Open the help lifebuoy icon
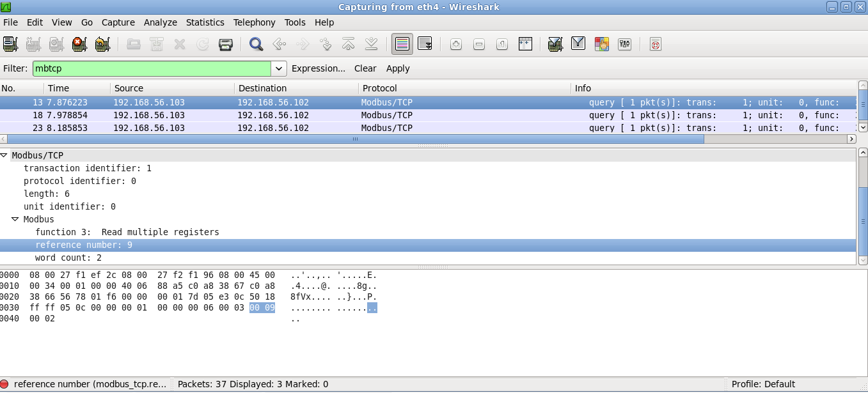The image size is (868, 393). click(x=655, y=44)
